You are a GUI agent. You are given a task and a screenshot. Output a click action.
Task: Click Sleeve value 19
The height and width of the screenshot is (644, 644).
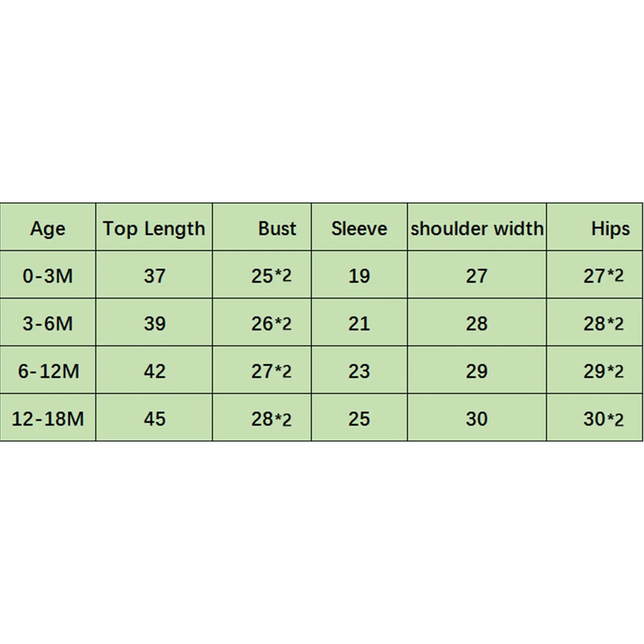point(359,276)
